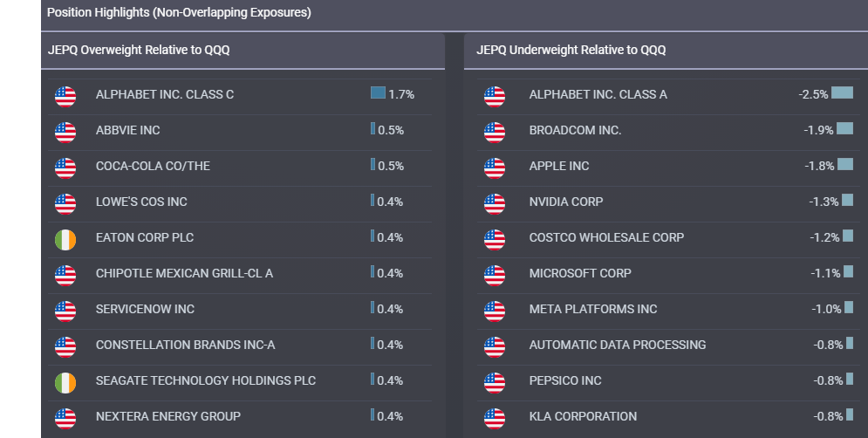This screenshot has width=868, height=438.
Task: Click the US flag icon beside Microsoft Corp
Action: tap(495, 275)
